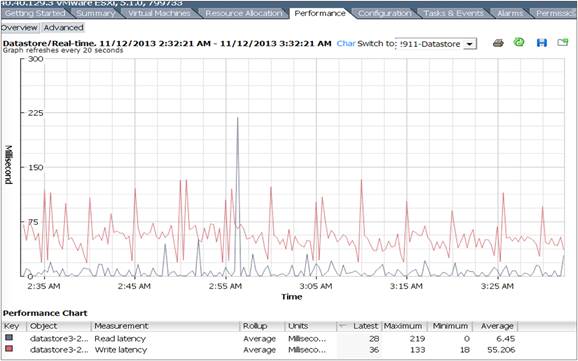Sort by the Maximum column header
Image resolution: width=578 pixels, height=361 pixels.
tap(404, 326)
